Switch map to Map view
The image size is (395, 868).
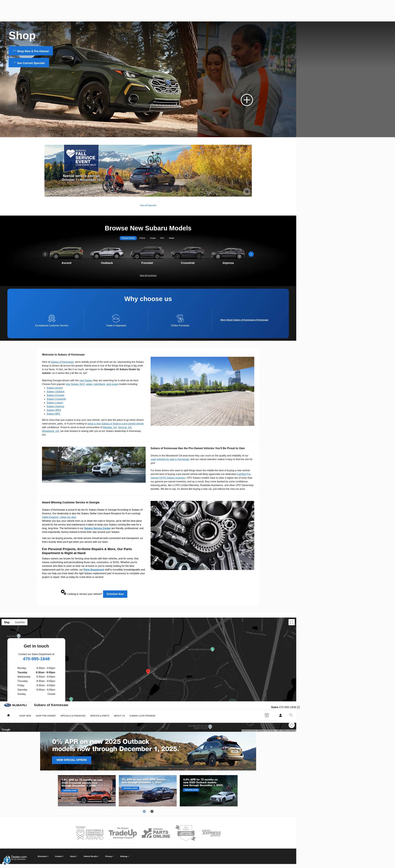point(7,622)
